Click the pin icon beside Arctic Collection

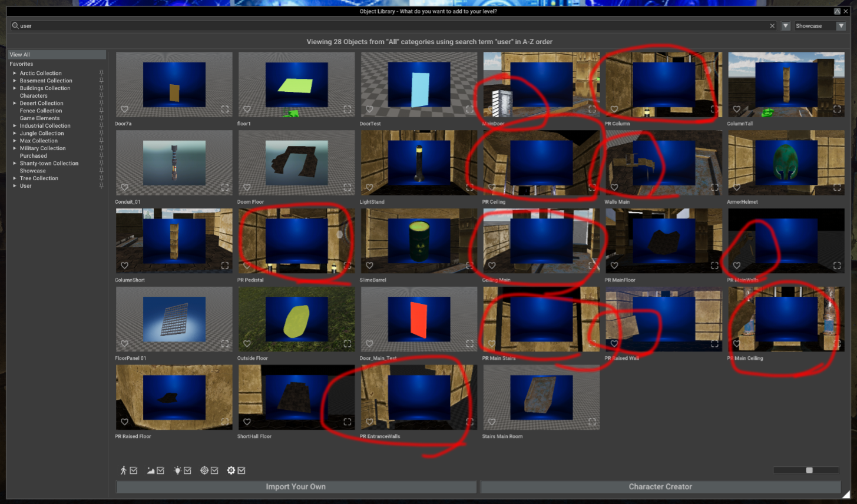[x=101, y=72]
